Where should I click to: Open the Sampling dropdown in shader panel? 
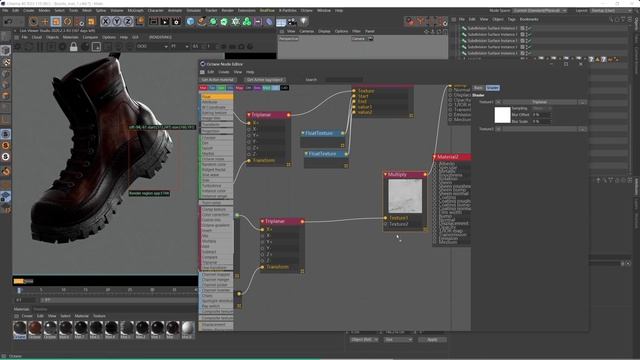coord(541,109)
